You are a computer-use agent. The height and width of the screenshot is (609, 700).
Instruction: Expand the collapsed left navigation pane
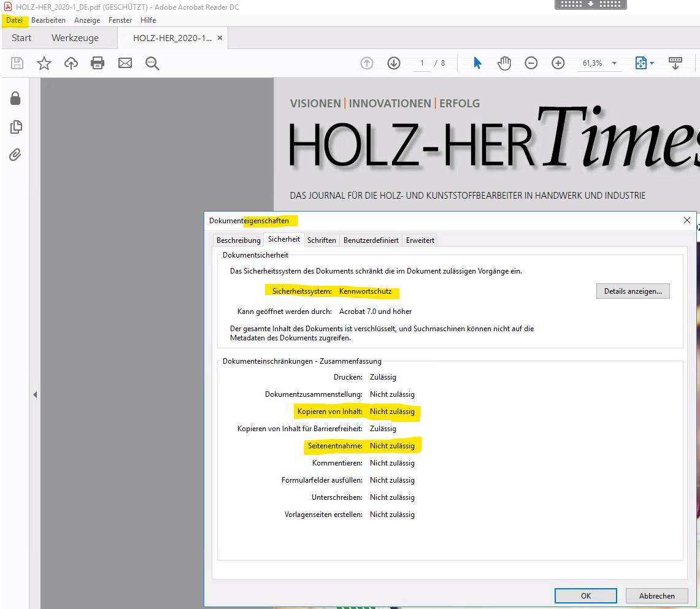click(x=35, y=395)
